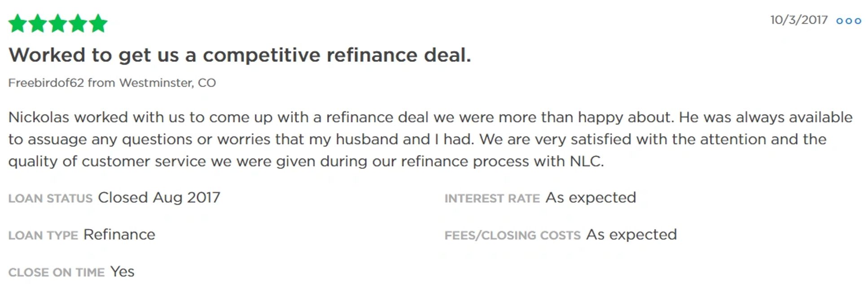Open the three-dot review options menu

(848, 21)
